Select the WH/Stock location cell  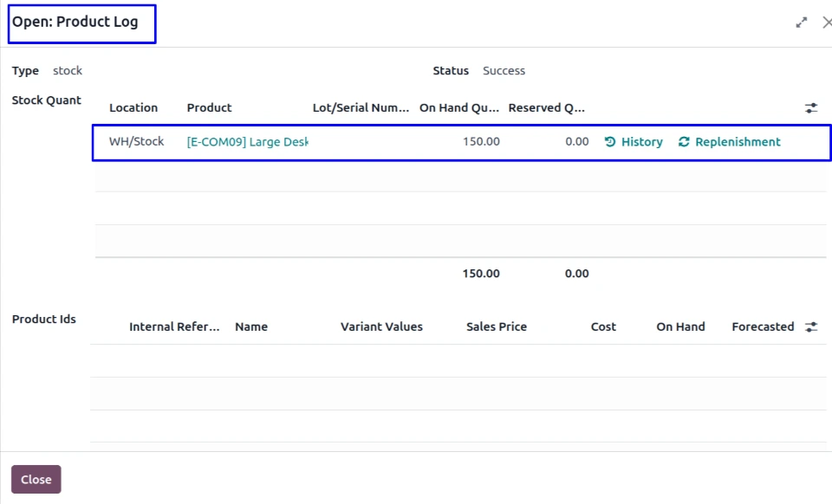click(136, 142)
